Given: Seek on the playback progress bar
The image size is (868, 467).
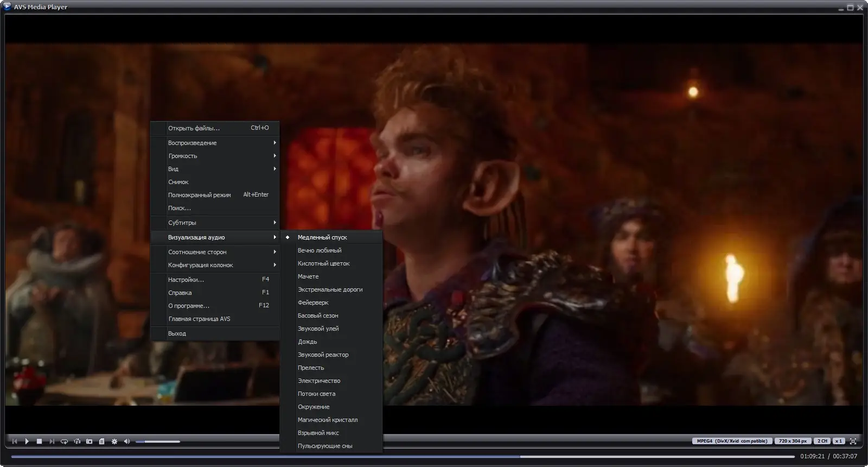Looking at the screenshot, I should (403, 457).
